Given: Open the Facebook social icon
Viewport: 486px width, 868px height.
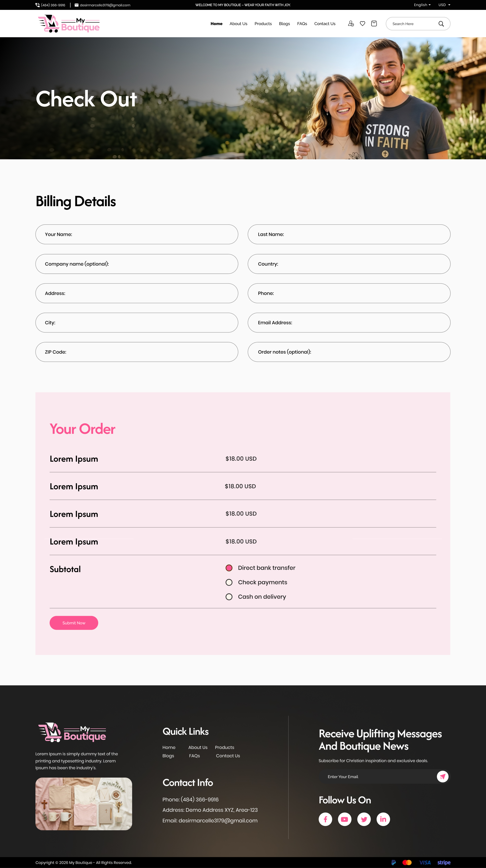Looking at the screenshot, I should coord(325,819).
